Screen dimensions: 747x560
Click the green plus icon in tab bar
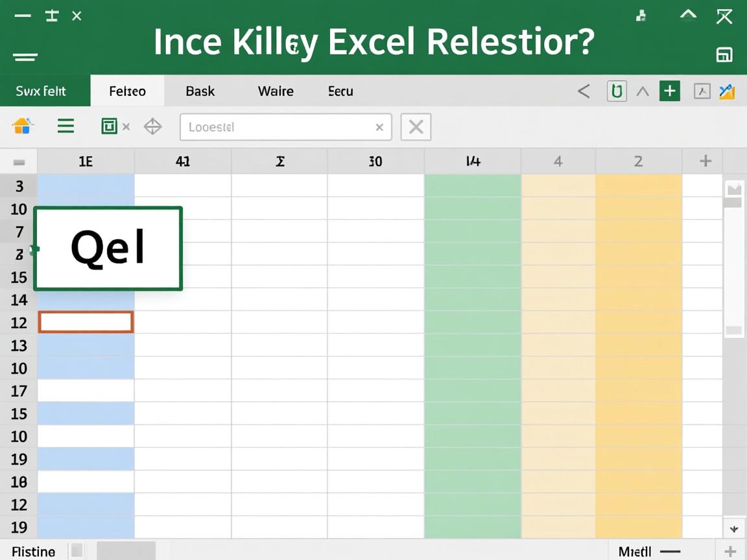(x=669, y=91)
